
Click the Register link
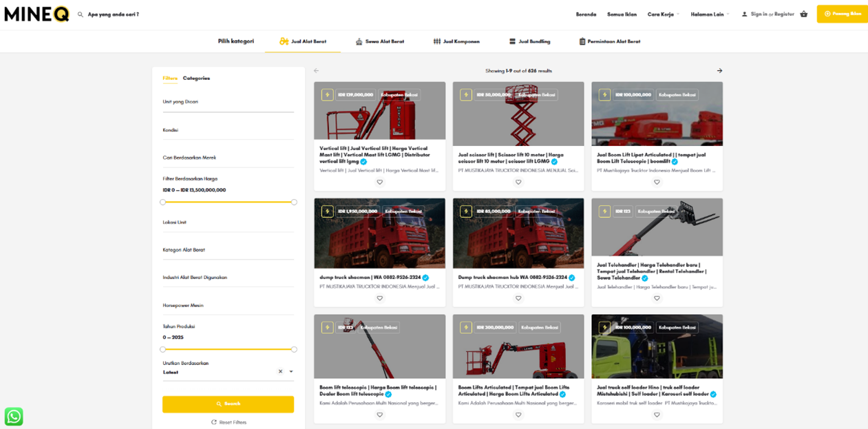click(x=784, y=14)
